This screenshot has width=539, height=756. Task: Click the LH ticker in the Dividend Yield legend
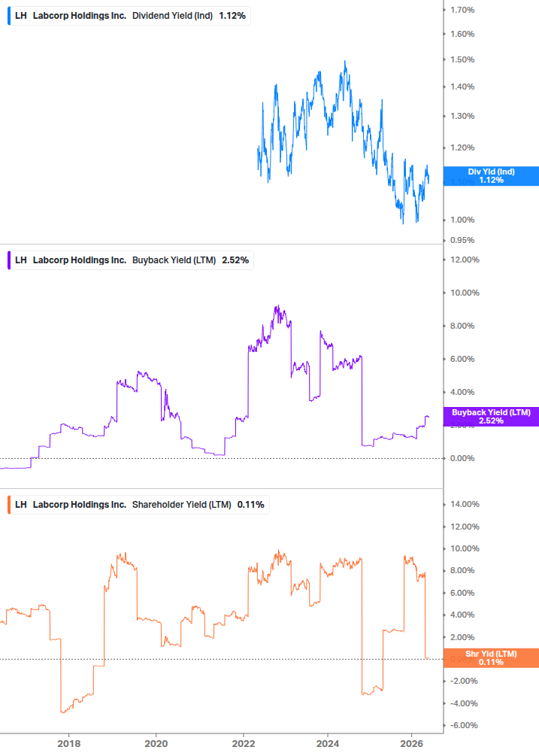coord(21,16)
